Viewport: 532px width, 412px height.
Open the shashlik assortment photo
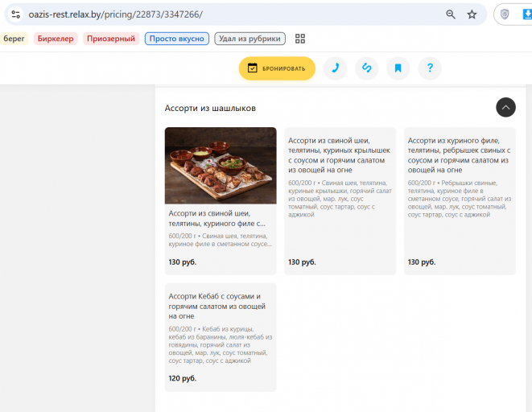point(221,166)
